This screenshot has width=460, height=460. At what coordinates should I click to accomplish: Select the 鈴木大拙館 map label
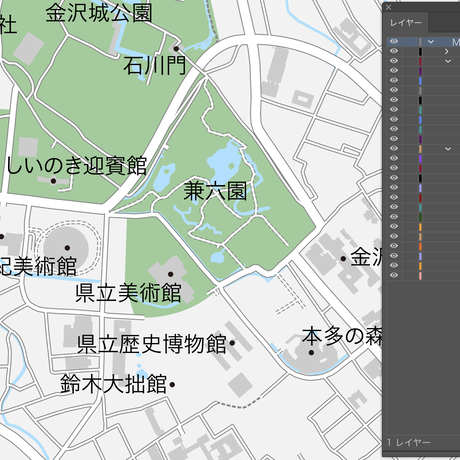[114, 384]
